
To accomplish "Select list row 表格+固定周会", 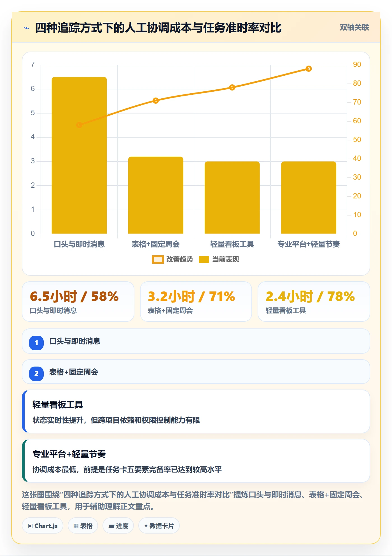I will click(x=196, y=372).
